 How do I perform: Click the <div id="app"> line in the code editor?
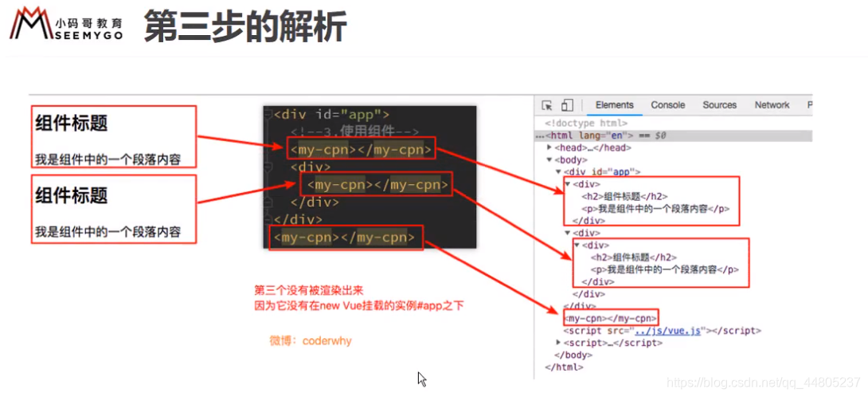tap(331, 116)
